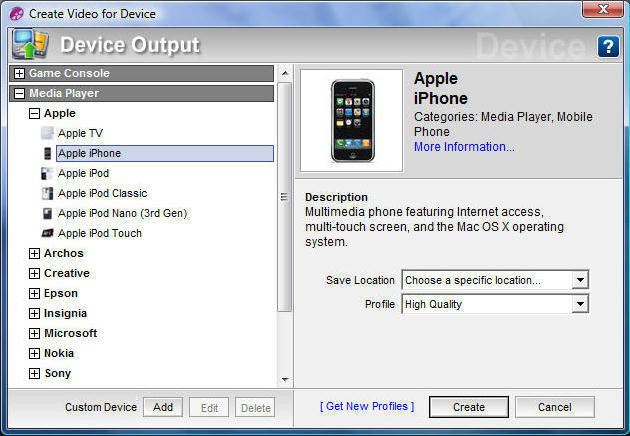Click the Epson label
Image resolution: width=630 pixels, height=436 pixels.
pyautogui.click(x=61, y=293)
